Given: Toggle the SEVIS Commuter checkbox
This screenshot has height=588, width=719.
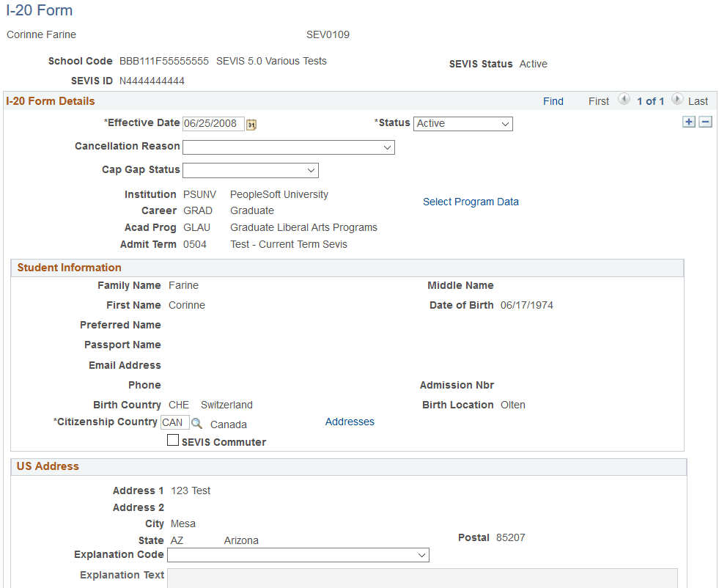Looking at the screenshot, I should pos(173,441).
